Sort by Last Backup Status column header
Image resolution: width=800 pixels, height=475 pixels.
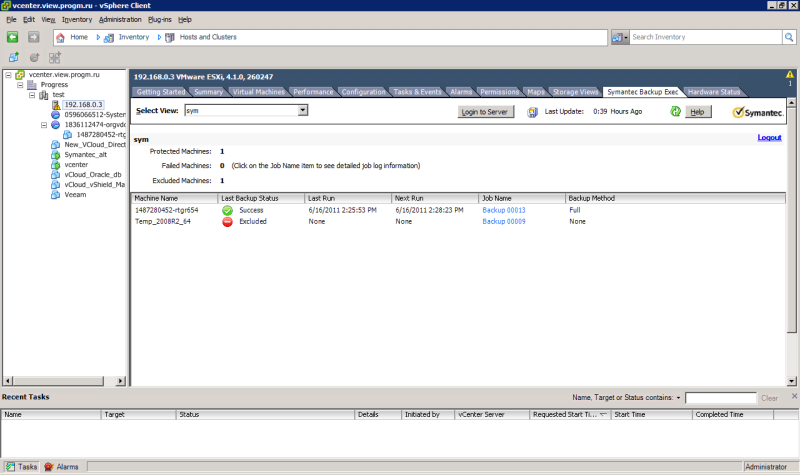coord(261,198)
